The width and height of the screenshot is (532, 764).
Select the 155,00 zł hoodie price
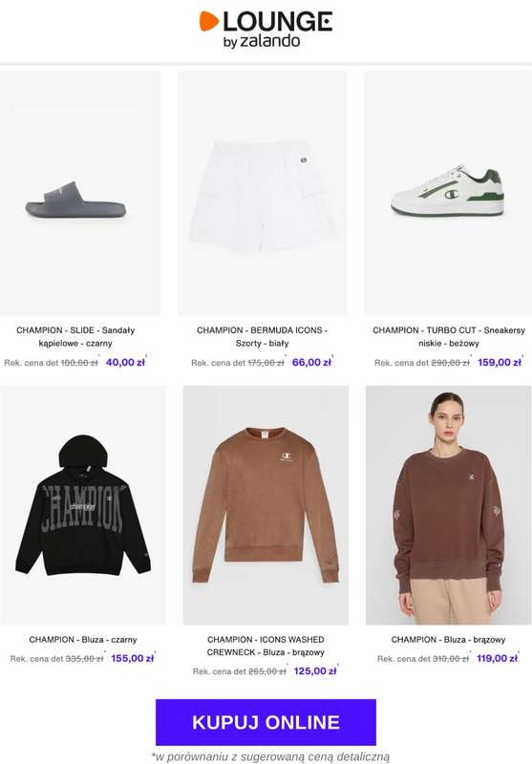coord(133,658)
